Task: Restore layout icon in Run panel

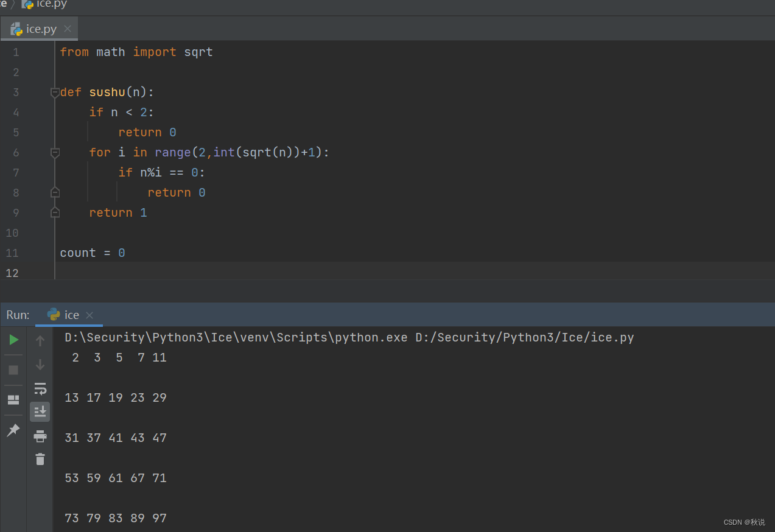Action: click(13, 400)
